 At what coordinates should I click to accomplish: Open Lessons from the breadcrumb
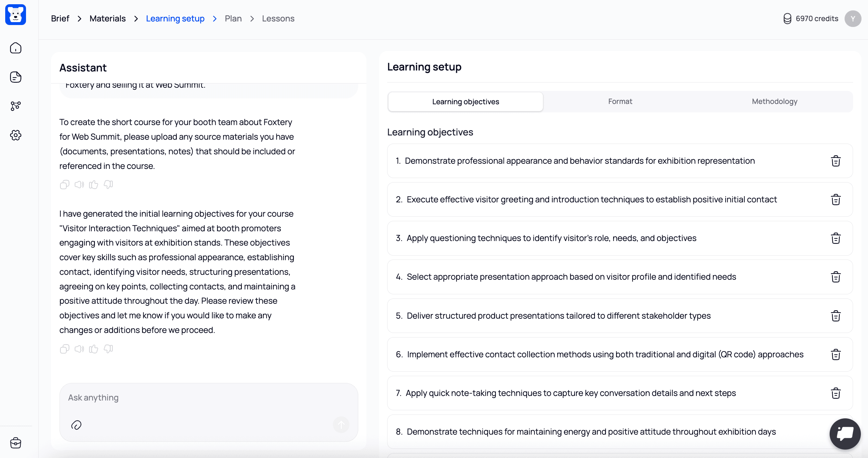coord(278,19)
